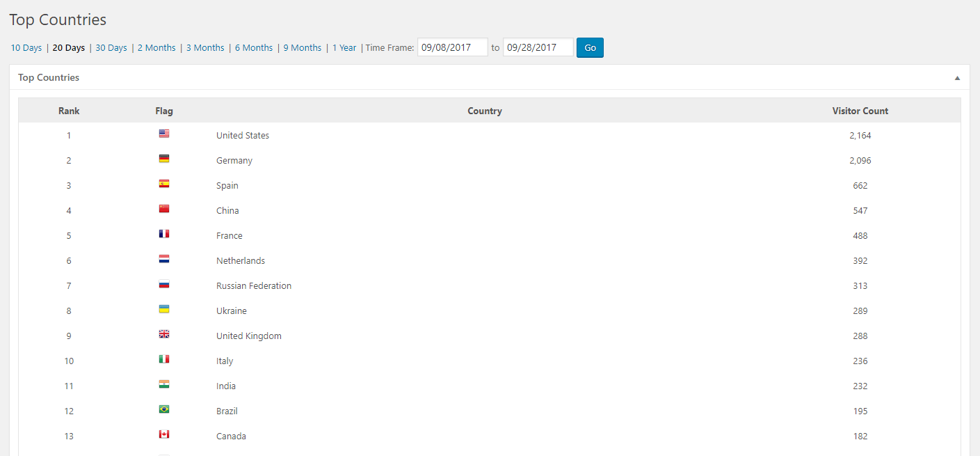Click visitor count 288
This screenshot has height=456, width=980.
(x=860, y=336)
